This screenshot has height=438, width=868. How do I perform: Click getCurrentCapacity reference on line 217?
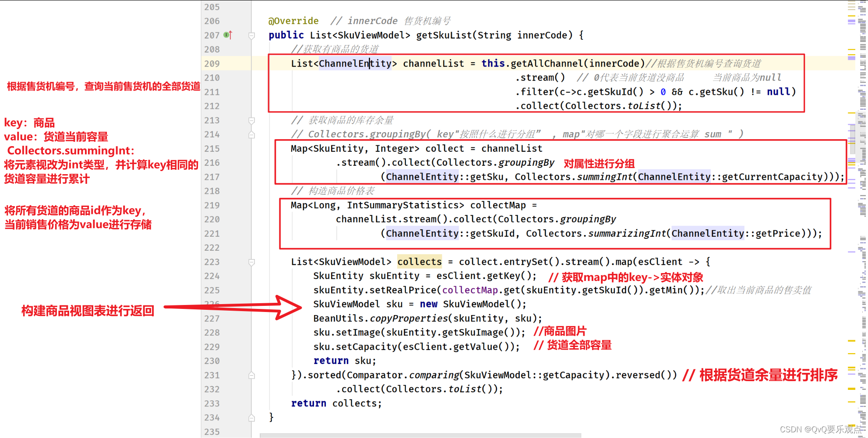click(772, 177)
